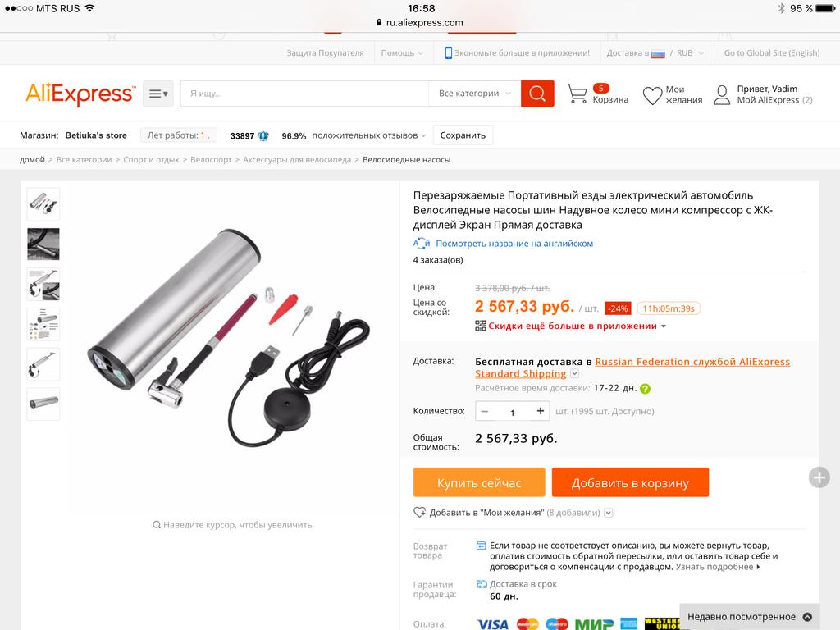This screenshot has height=630, width=840.
Task: Expand the shipping method dropdown arrow
Action: (x=574, y=373)
